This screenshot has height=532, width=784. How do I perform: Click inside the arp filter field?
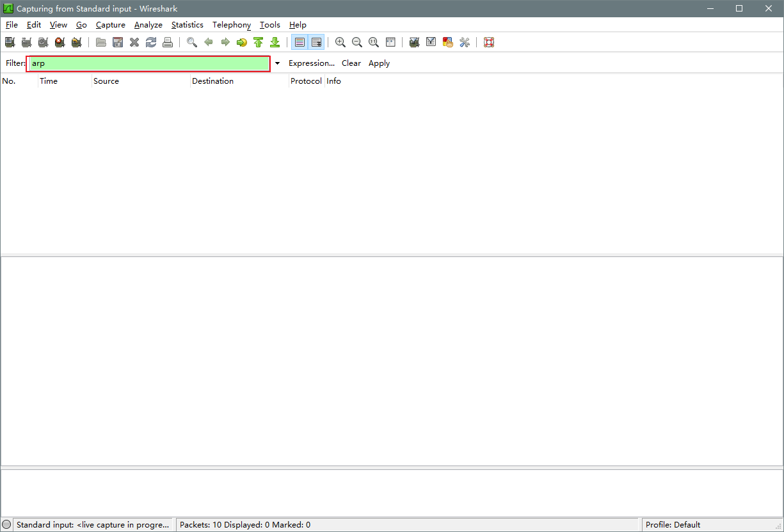click(x=147, y=63)
